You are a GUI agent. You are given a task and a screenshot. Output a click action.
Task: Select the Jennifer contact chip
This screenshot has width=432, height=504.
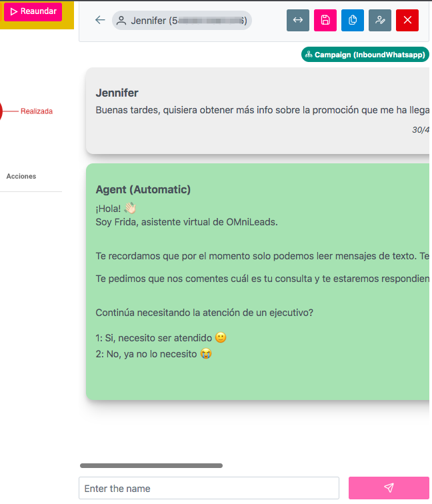(x=181, y=21)
